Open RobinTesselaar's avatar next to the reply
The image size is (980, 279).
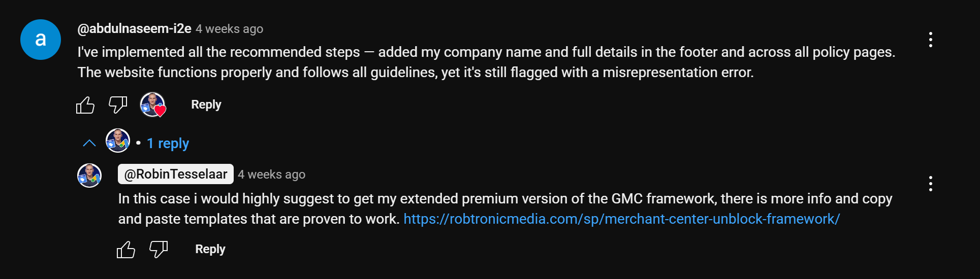89,176
